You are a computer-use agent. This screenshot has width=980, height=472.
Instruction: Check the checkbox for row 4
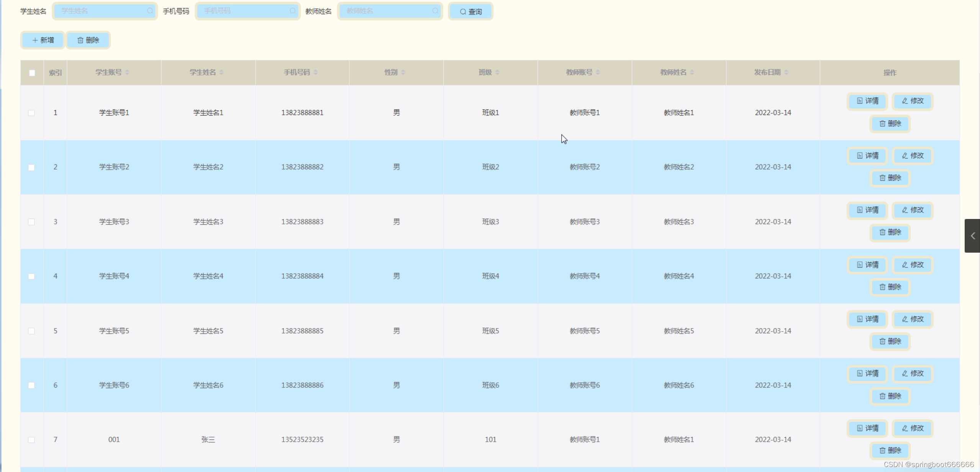31,276
